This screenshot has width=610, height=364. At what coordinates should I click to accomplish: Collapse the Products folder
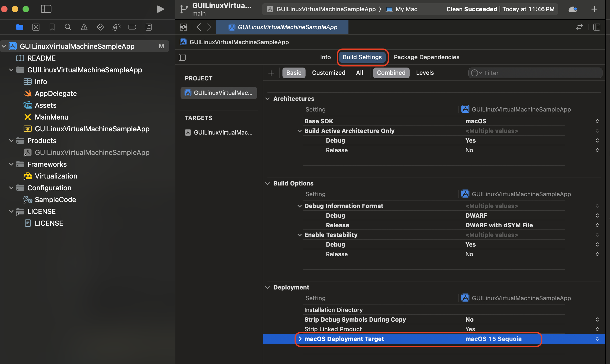coord(11,140)
